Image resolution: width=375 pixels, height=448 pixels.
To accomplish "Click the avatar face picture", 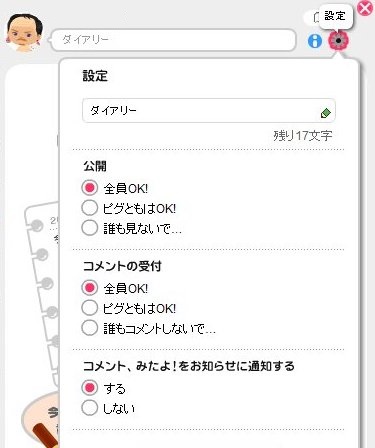I will point(24,33).
